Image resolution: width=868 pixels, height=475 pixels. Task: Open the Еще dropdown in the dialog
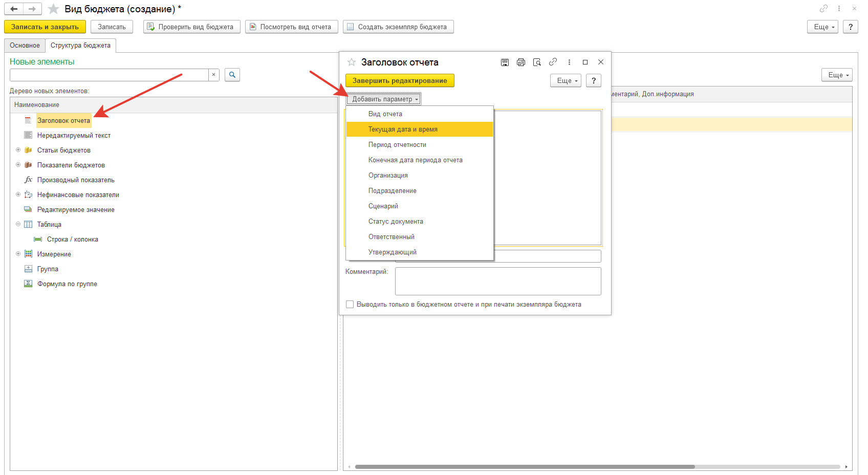pos(566,81)
